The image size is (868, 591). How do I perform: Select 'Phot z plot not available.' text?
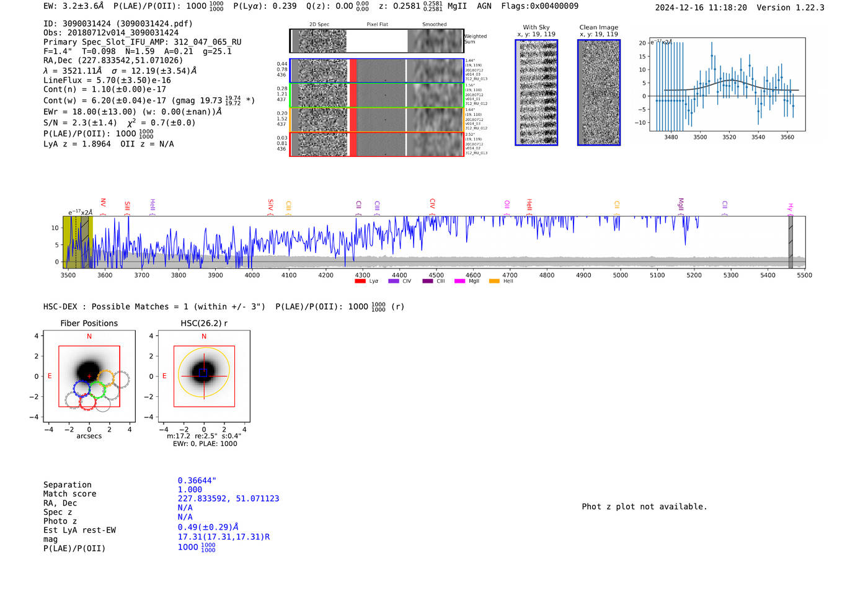pos(645,507)
